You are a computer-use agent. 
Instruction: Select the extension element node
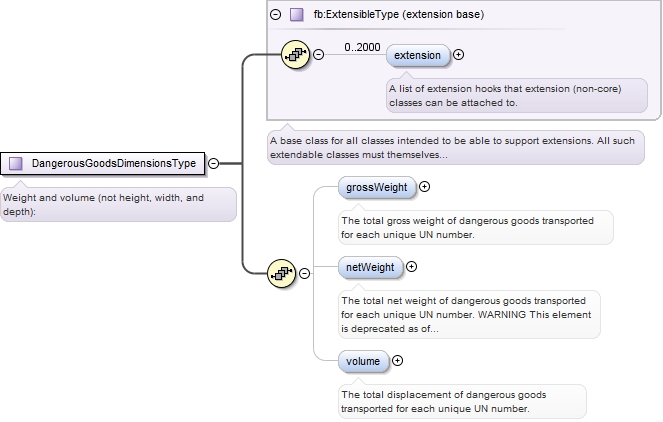pos(418,55)
